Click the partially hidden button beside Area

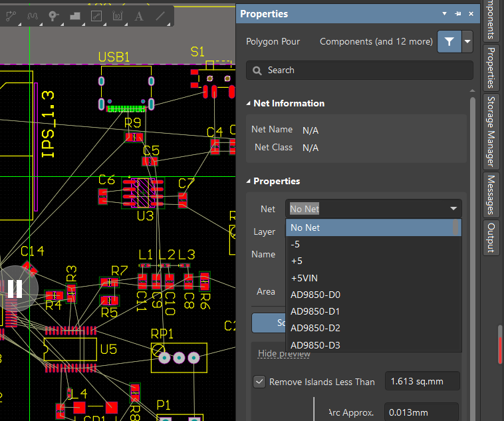269,323
